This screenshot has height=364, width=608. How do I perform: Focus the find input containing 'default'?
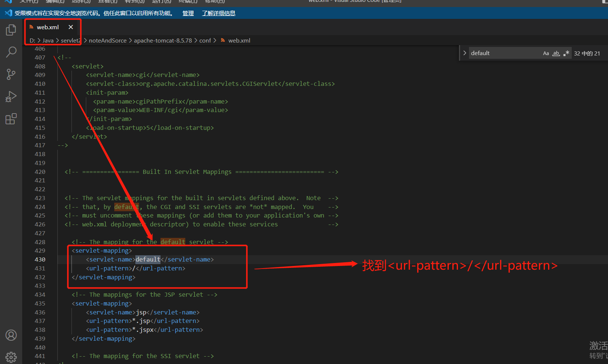point(505,53)
